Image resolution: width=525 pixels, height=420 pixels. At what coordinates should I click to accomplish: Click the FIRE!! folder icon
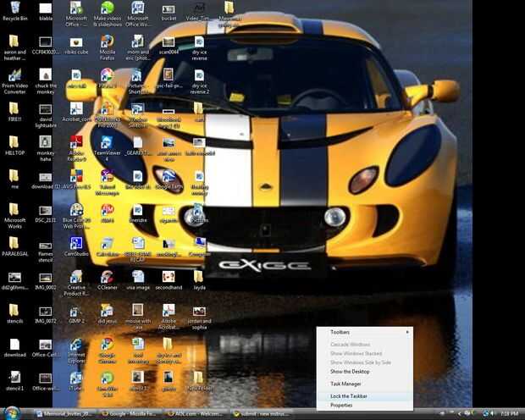coord(14,112)
